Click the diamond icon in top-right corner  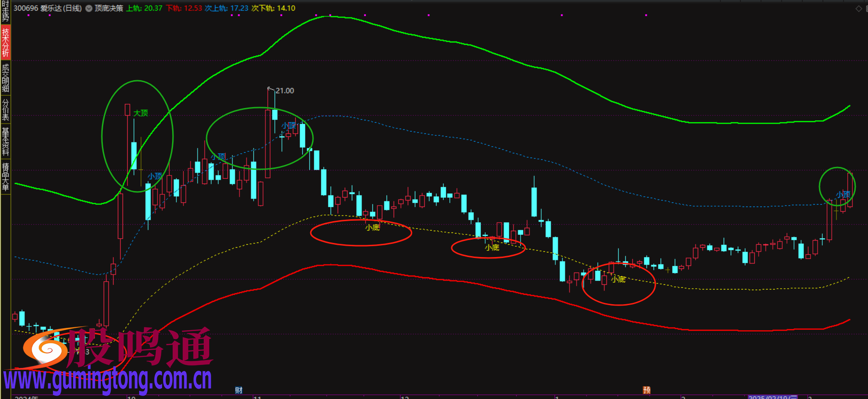point(859,8)
